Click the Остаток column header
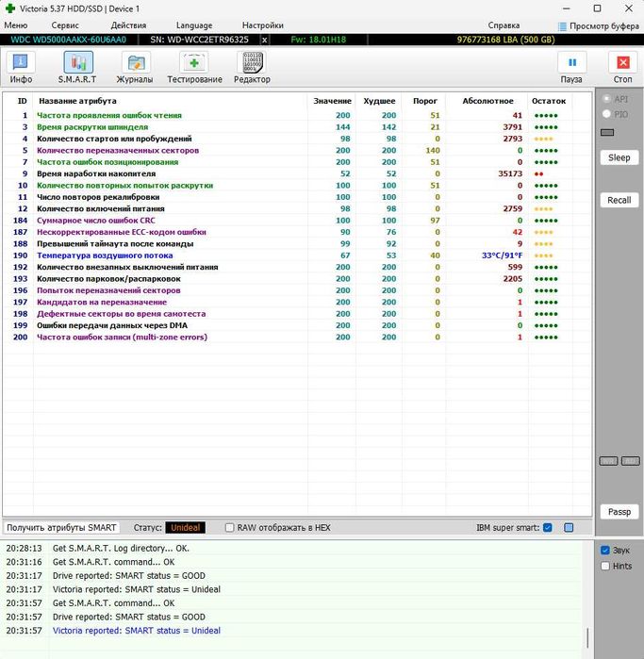The image size is (644, 659). (x=549, y=101)
